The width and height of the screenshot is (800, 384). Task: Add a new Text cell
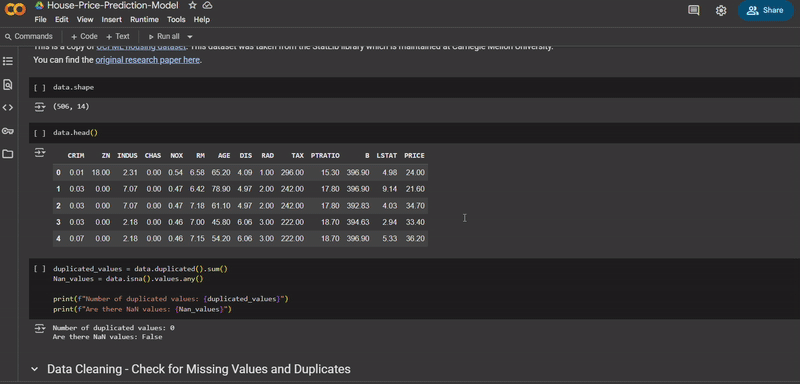pyautogui.click(x=118, y=37)
